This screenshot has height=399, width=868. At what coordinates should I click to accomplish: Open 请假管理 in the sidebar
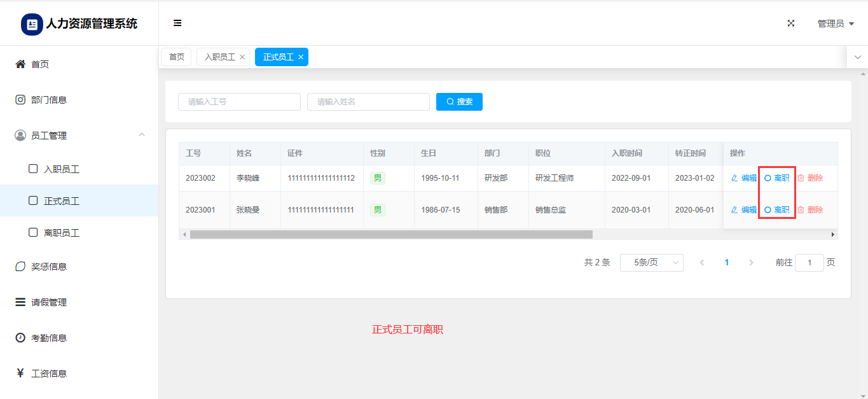49,302
